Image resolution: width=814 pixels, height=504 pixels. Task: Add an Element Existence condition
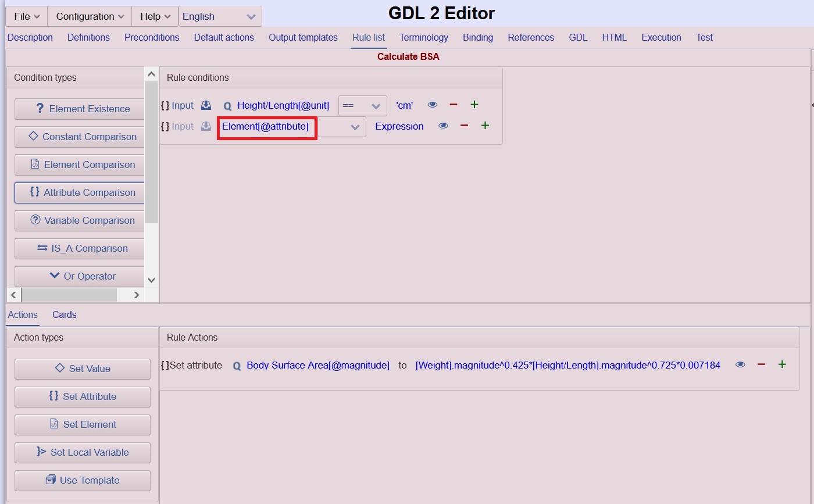(80, 109)
